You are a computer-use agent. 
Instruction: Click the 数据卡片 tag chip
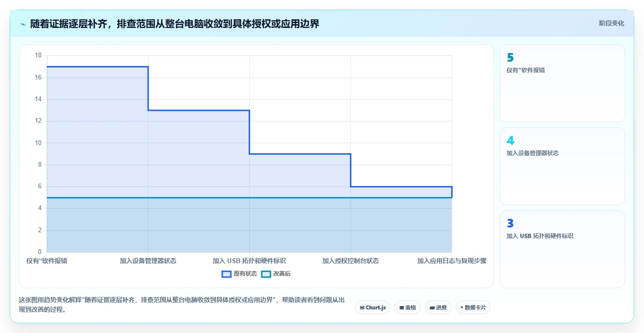(x=473, y=307)
